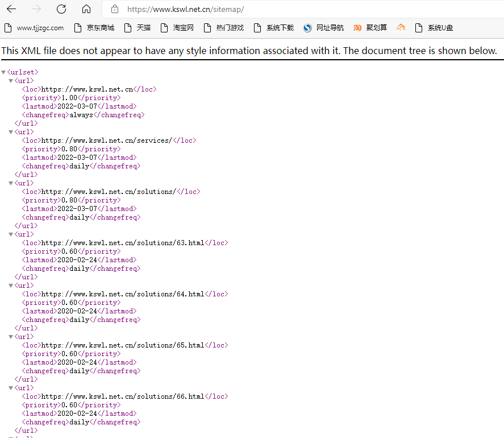Viewport: 504px width, 438px height.
Task: Open 天猫 bookmark
Action: (138, 28)
